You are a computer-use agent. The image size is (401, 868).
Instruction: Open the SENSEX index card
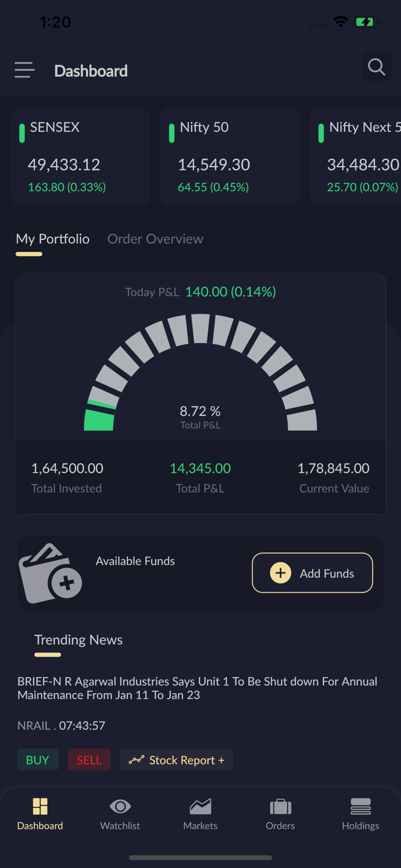click(80, 156)
